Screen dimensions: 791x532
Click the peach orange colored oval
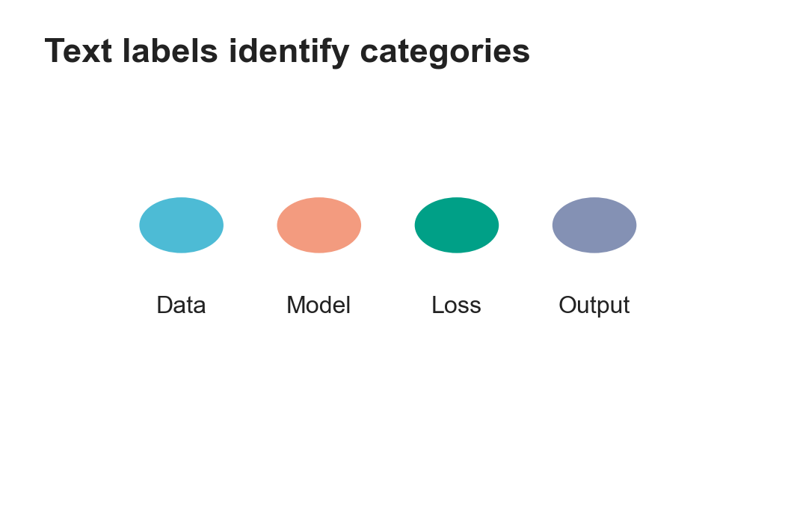pos(318,225)
